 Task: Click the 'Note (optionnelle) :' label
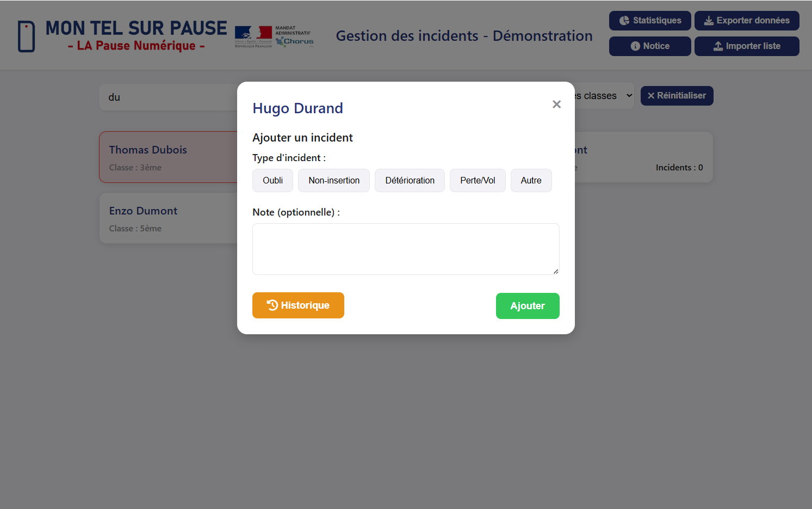tap(296, 212)
